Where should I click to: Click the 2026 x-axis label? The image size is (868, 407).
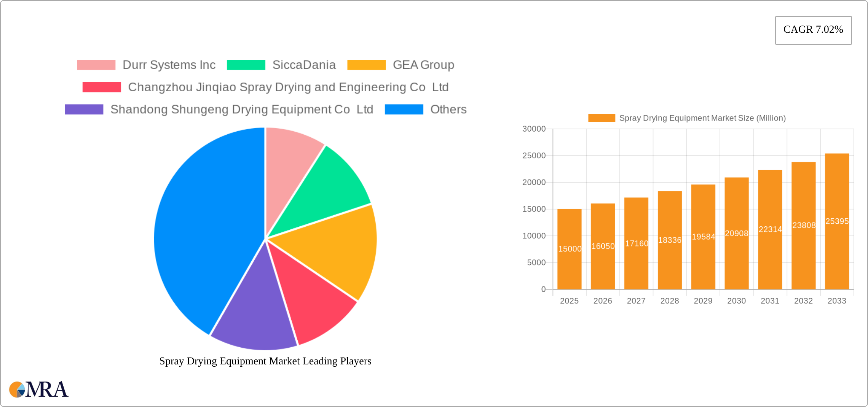(x=603, y=301)
